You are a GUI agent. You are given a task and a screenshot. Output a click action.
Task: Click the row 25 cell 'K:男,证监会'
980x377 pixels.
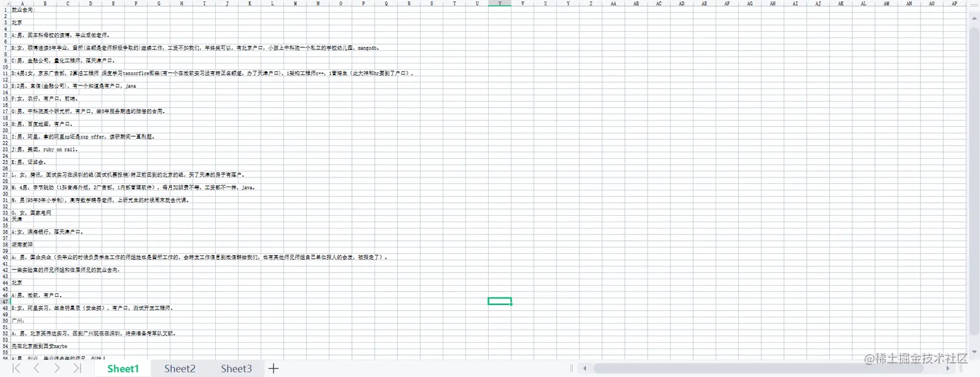pyautogui.click(x=29, y=162)
